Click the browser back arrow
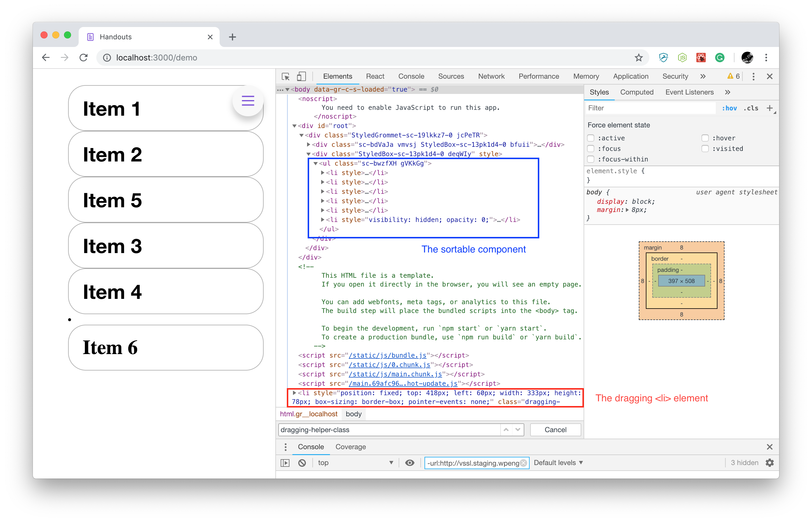812x522 pixels. [x=46, y=58]
